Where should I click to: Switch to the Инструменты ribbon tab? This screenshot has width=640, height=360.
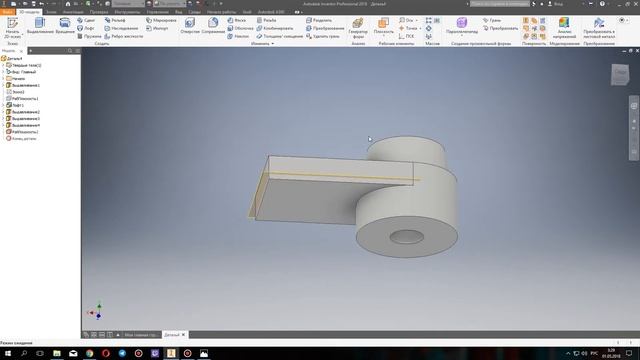127,12
